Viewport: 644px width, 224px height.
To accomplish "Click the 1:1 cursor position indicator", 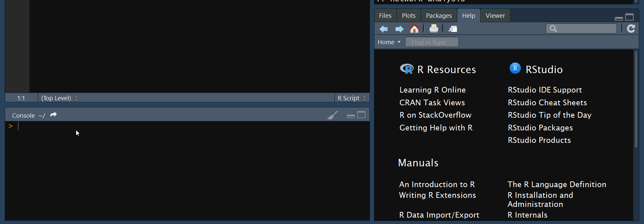I will tap(21, 98).
